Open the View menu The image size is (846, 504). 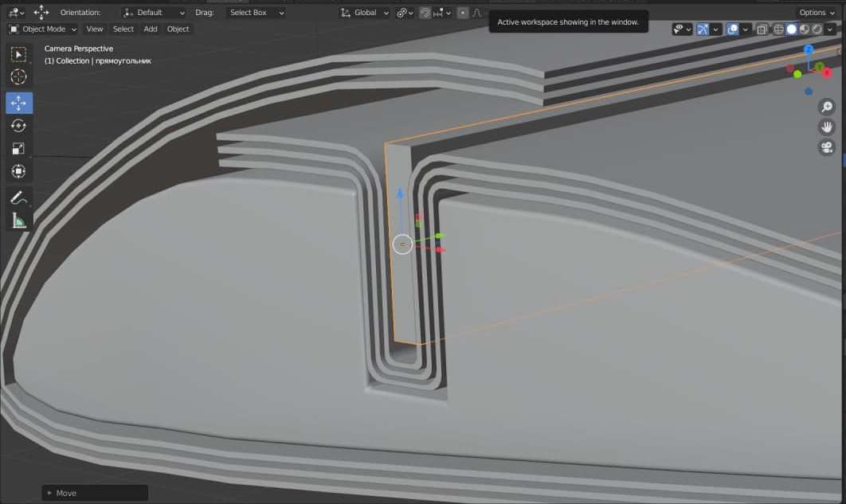(x=95, y=29)
